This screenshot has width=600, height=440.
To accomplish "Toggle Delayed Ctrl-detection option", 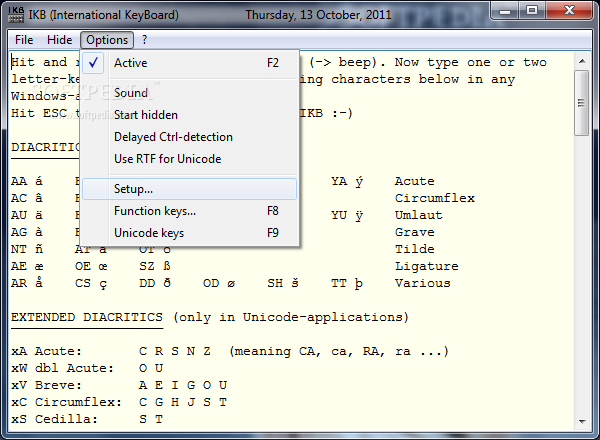I will pos(190,137).
